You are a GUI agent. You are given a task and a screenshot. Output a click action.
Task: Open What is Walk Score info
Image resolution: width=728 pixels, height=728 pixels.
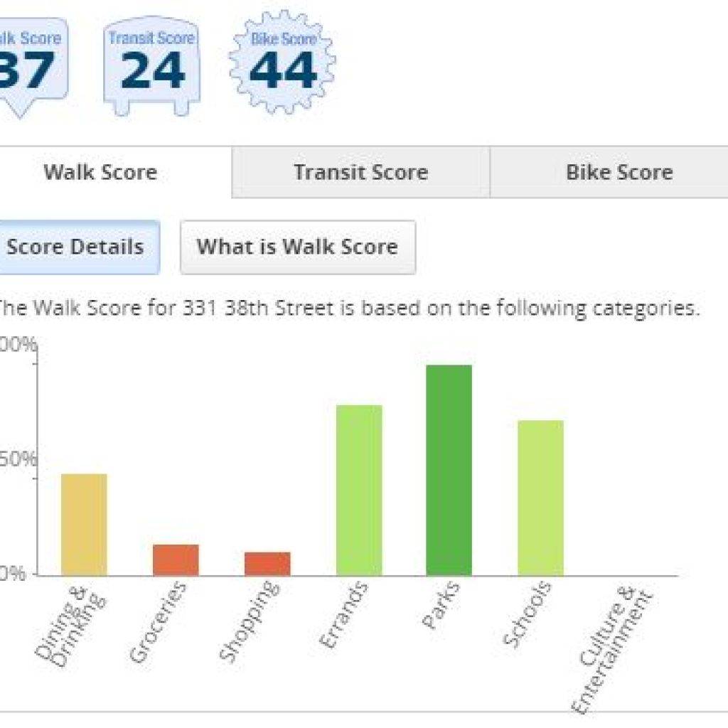298,247
